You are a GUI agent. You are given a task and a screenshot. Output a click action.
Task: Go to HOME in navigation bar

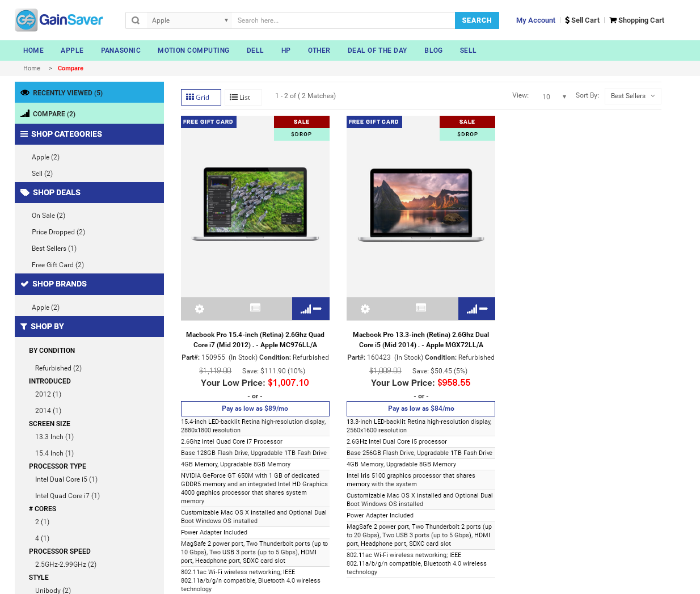33,50
